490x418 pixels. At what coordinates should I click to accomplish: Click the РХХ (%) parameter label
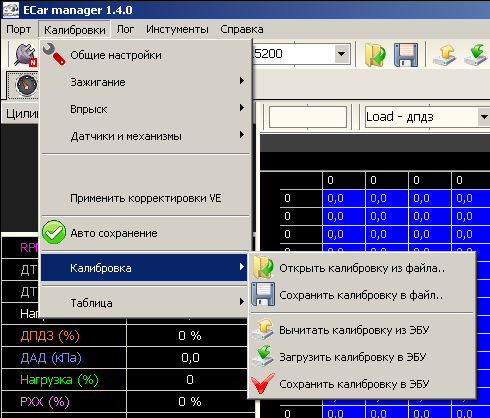[x=45, y=402]
